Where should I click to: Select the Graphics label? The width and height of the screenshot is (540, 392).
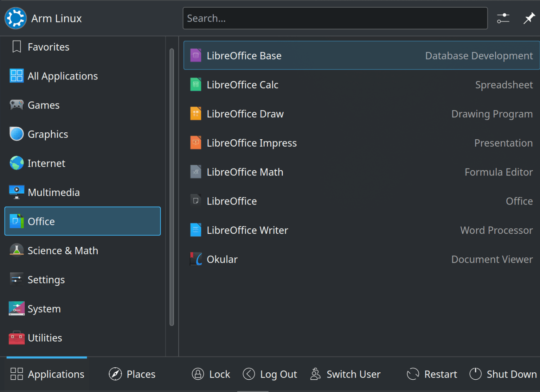pyautogui.click(x=48, y=134)
